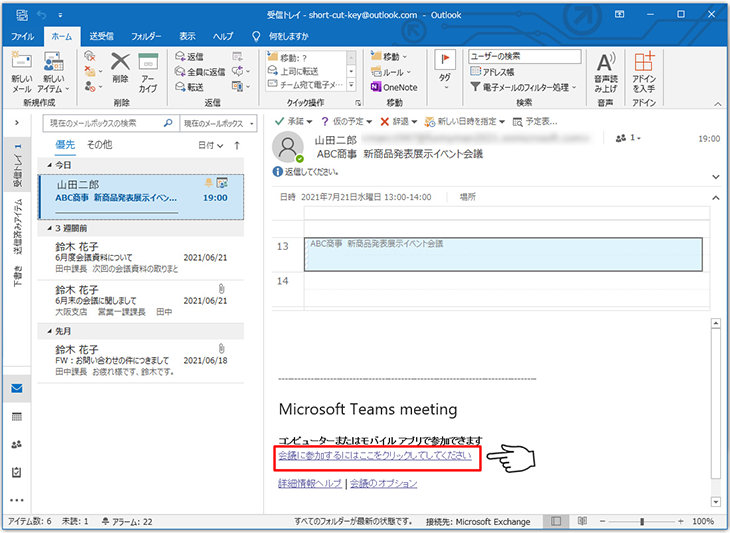Image resolution: width=730 pixels, height=533 pixels.
Task: Open 鈴木 花子 6月末の会議に関しまして message
Action: [x=141, y=301]
